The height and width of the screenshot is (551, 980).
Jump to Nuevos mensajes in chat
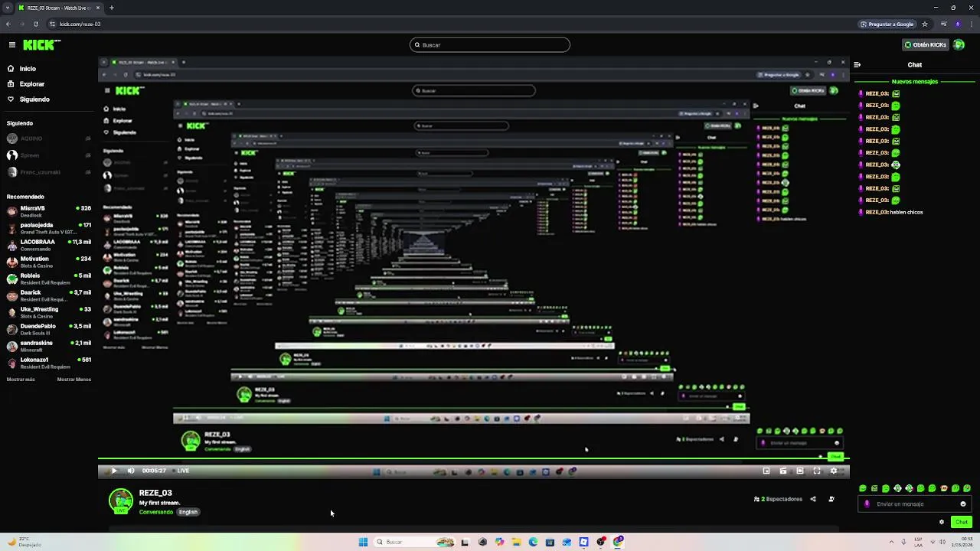tap(914, 82)
